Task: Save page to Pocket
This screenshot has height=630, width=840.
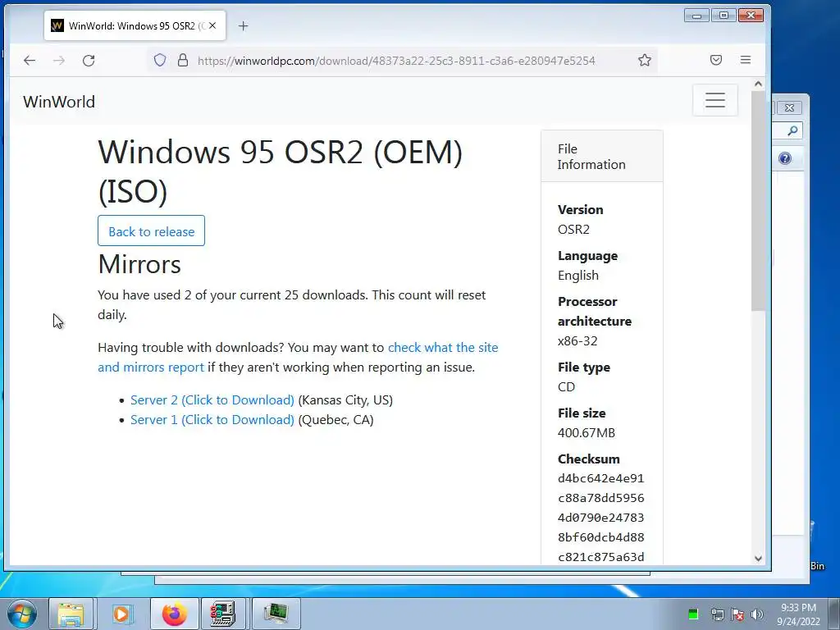Action: pyautogui.click(x=715, y=60)
